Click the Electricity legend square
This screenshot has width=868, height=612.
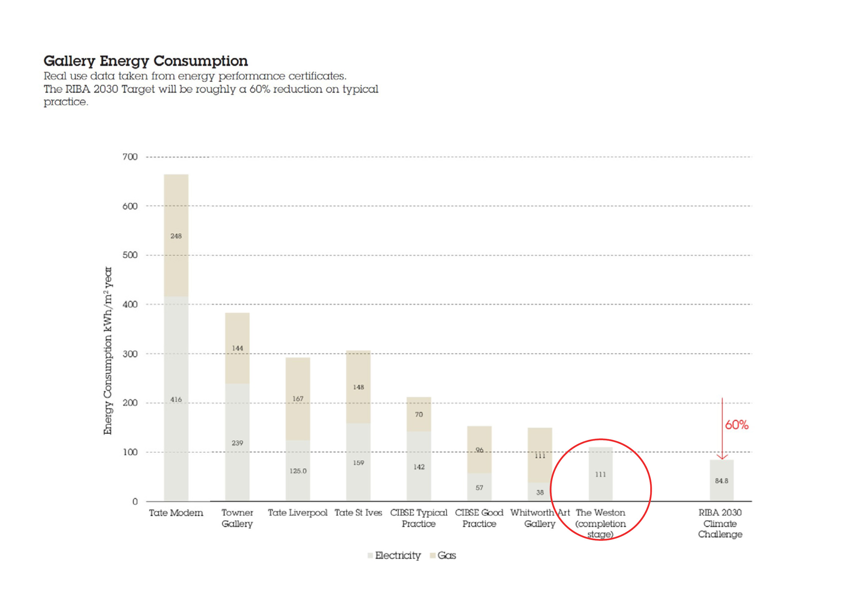(370, 556)
